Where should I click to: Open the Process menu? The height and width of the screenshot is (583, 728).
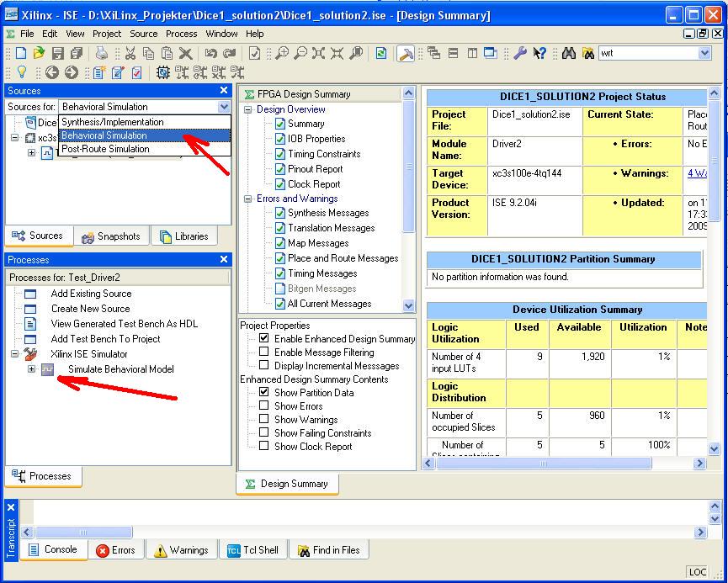[182, 34]
